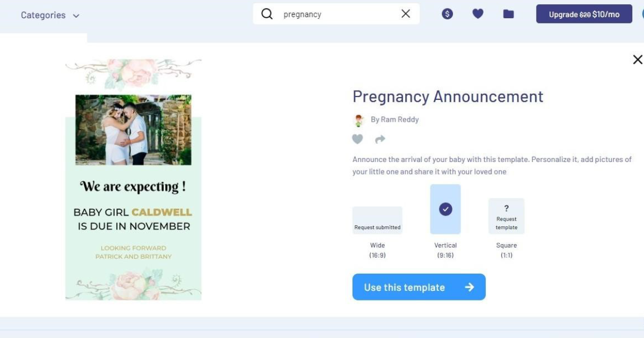644x338 pixels.
Task: Like this template with gray heart
Action: 357,139
